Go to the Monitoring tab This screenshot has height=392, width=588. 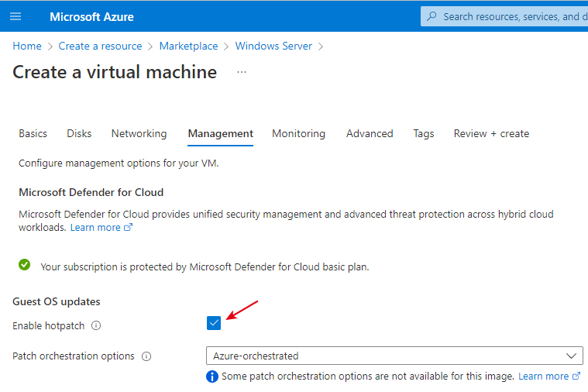click(298, 133)
